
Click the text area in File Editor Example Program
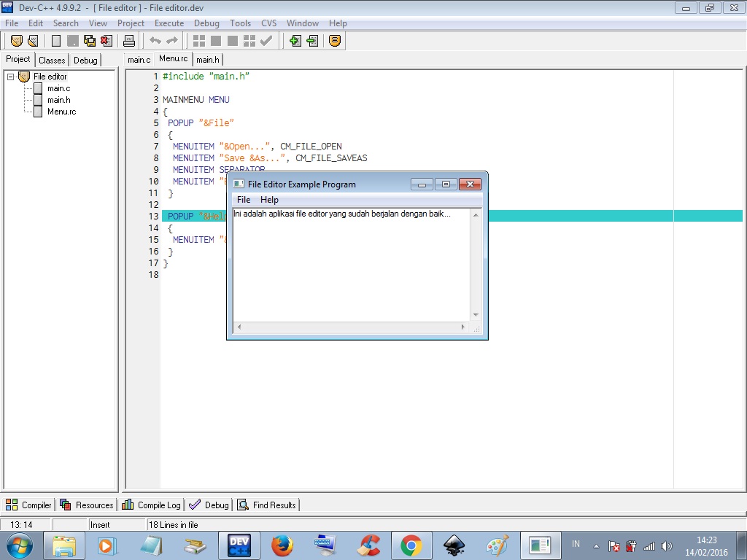(352, 265)
